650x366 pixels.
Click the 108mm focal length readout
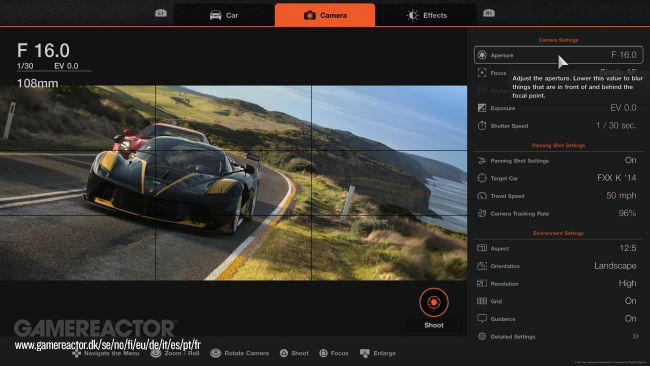coord(37,83)
